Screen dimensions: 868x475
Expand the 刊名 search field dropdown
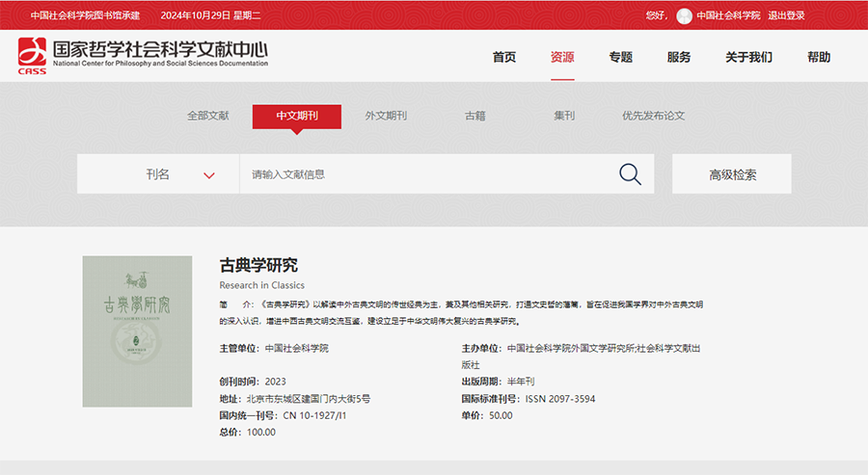pyautogui.click(x=158, y=174)
